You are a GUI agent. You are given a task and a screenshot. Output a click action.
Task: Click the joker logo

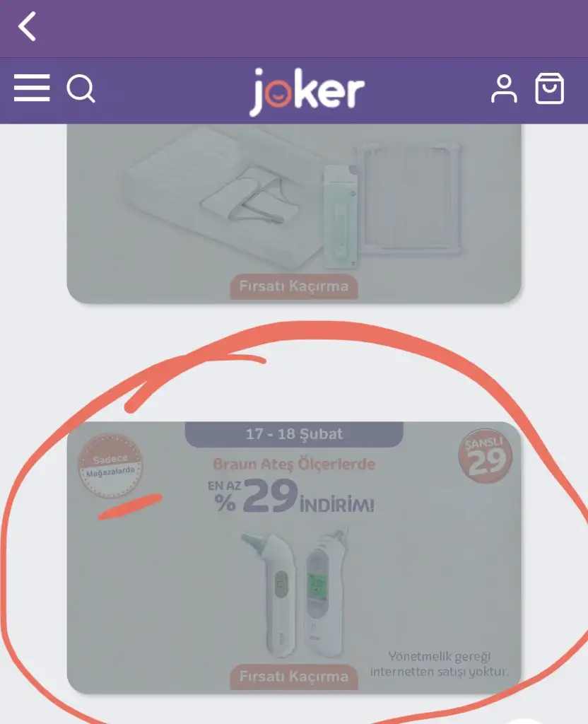click(x=307, y=91)
